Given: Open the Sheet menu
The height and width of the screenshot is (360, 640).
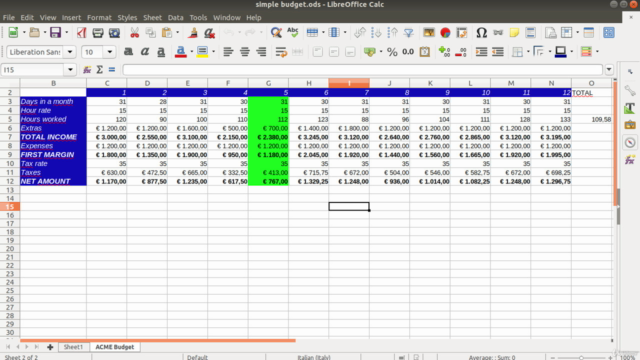Looking at the screenshot, I should (152, 18).
